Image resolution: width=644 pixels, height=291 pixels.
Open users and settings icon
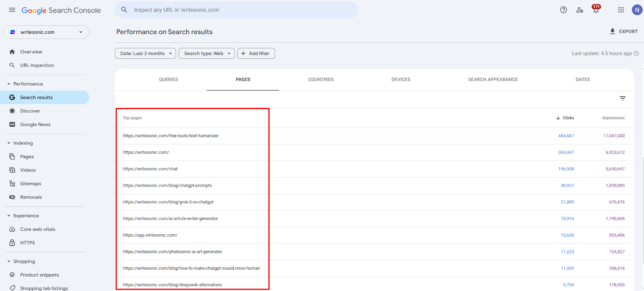coord(580,10)
